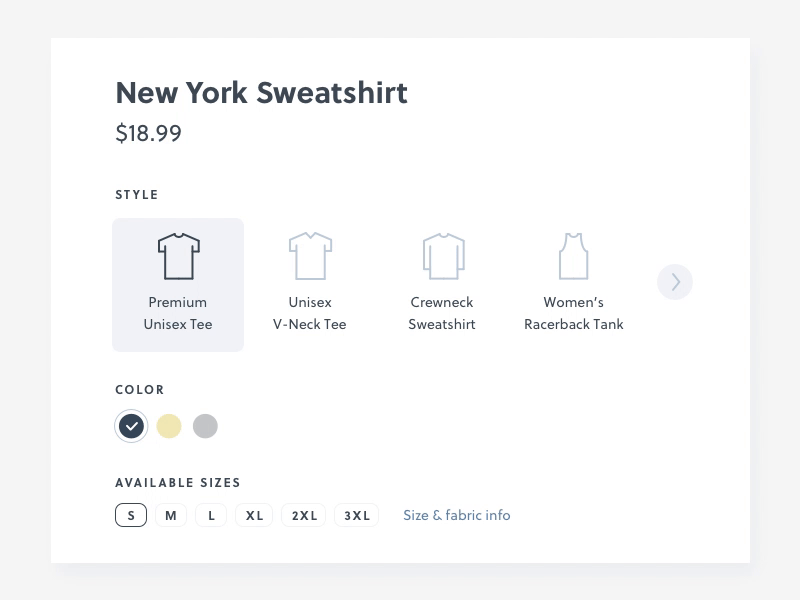Select size M option
Image resolution: width=800 pixels, height=600 pixels.
pos(170,515)
